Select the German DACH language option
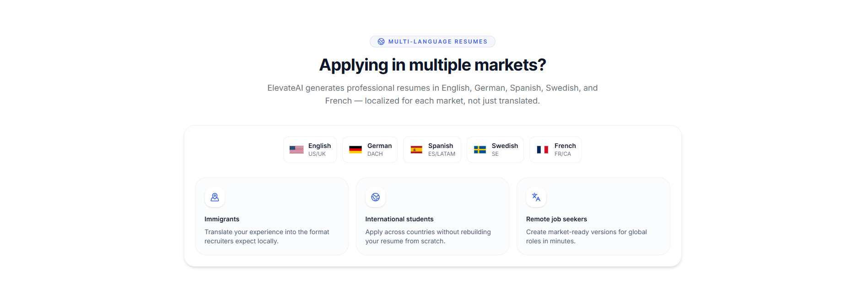 tap(370, 149)
